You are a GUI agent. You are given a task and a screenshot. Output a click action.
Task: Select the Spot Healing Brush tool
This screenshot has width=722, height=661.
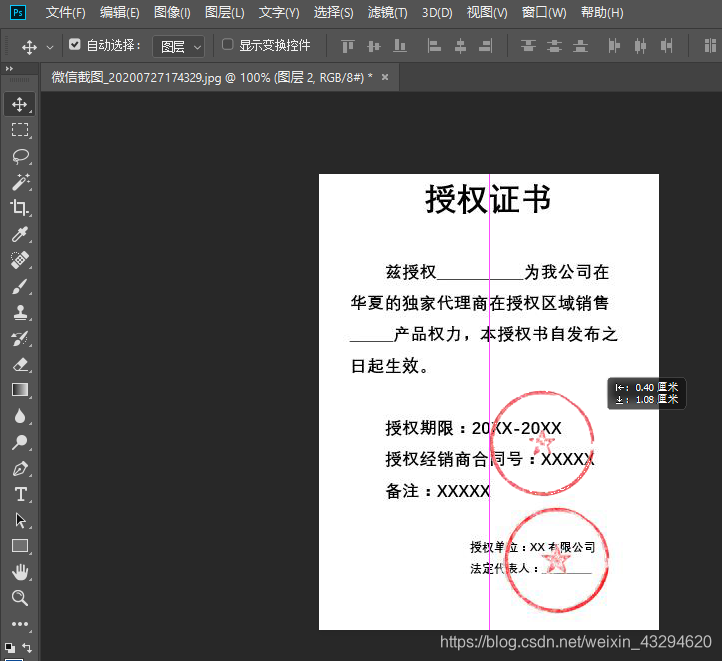pos(20,260)
